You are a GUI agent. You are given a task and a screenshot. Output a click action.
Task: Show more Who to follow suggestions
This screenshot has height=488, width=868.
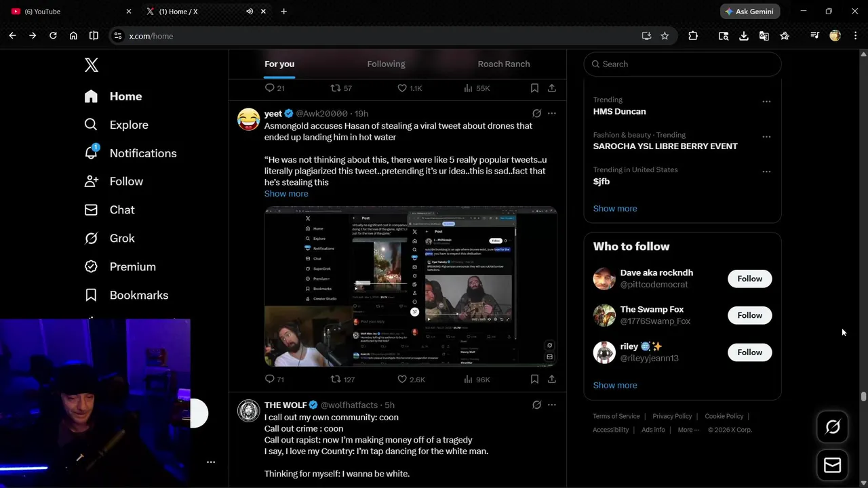615,385
